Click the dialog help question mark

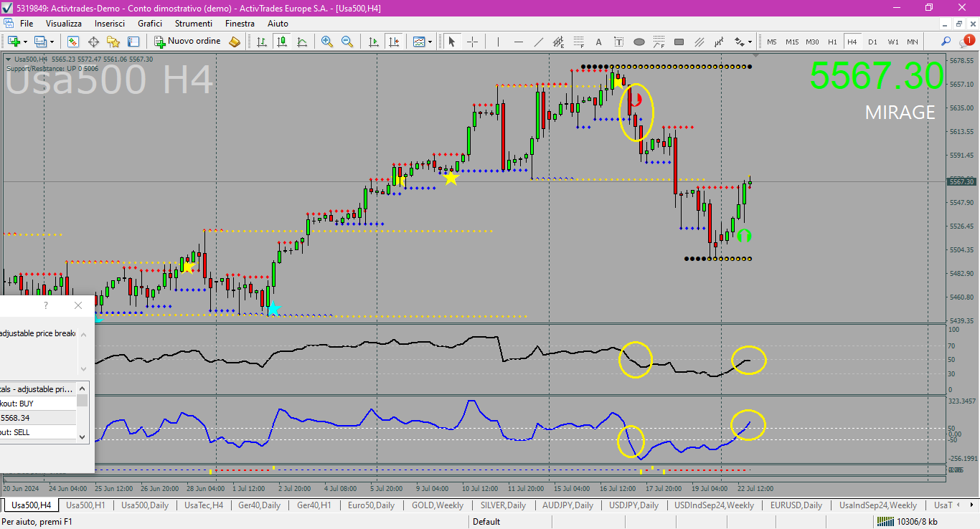pos(47,305)
